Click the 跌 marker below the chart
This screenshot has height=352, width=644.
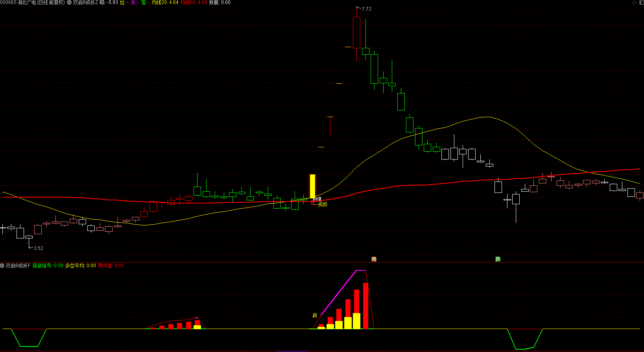[x=498, y=259]
